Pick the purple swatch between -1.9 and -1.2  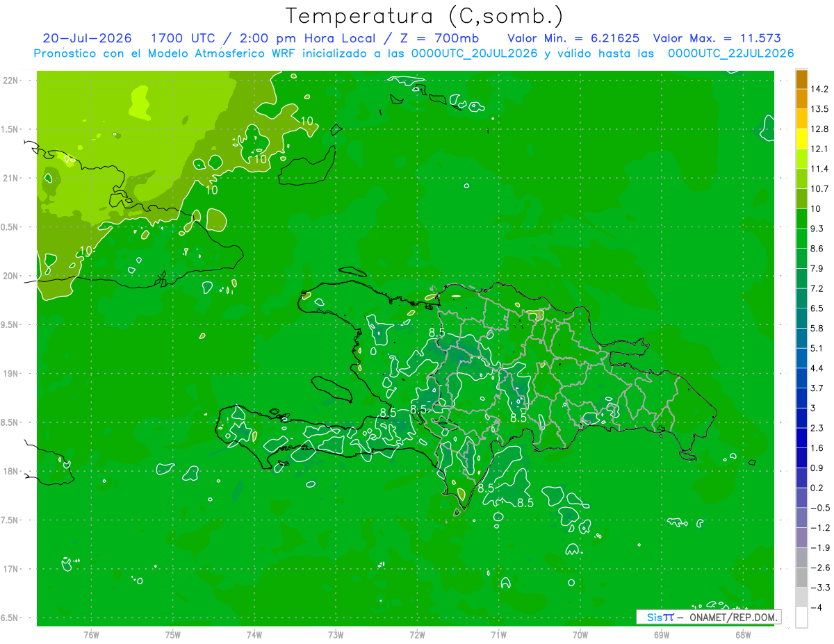801,538
